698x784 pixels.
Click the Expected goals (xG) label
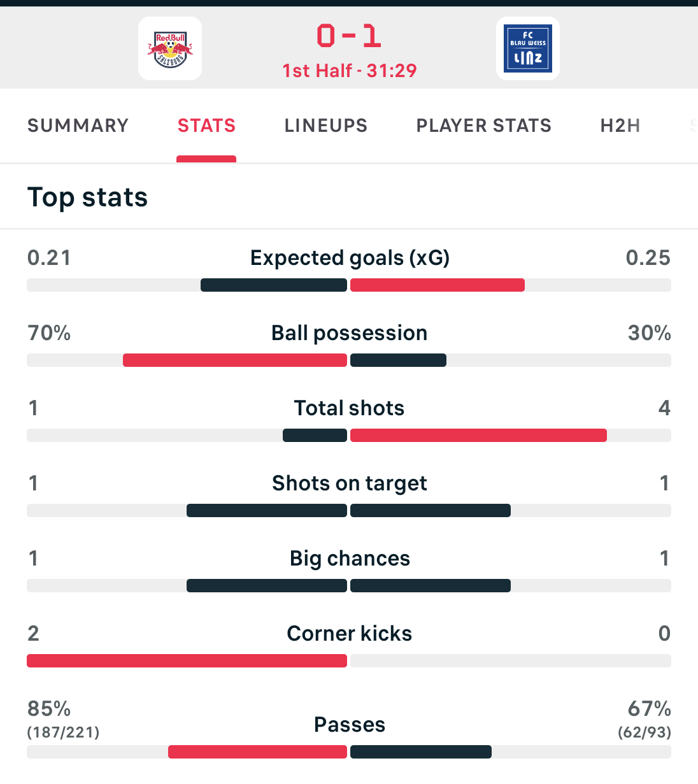click(350, 258)
